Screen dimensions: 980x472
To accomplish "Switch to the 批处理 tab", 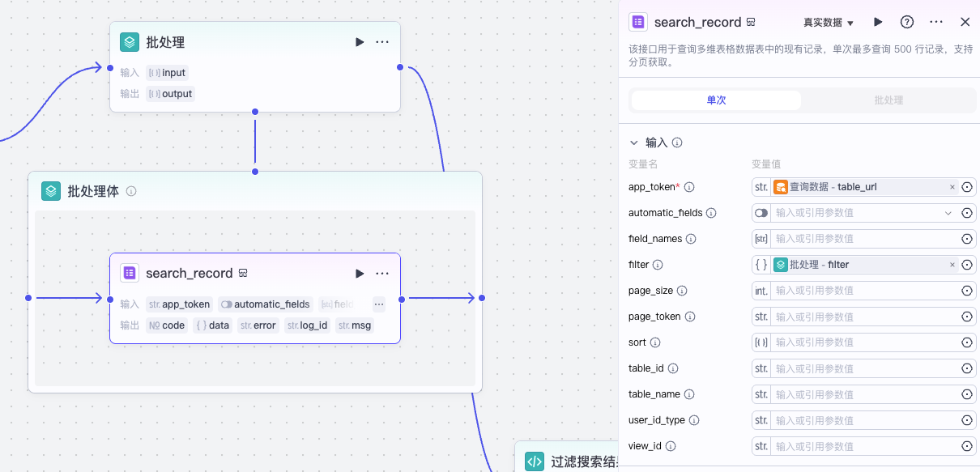I will tap(888, 100).
